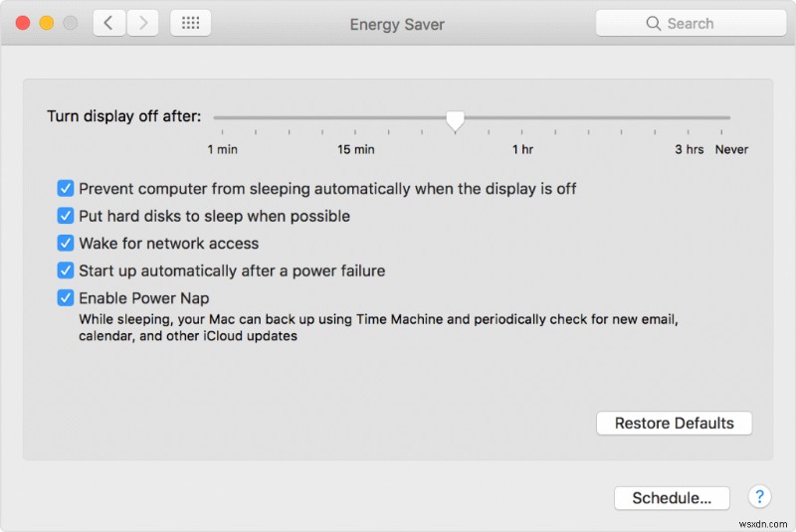Toggle Start up automatically after power failure
This screenshot has width=796, height=532.
pos(65,270)
